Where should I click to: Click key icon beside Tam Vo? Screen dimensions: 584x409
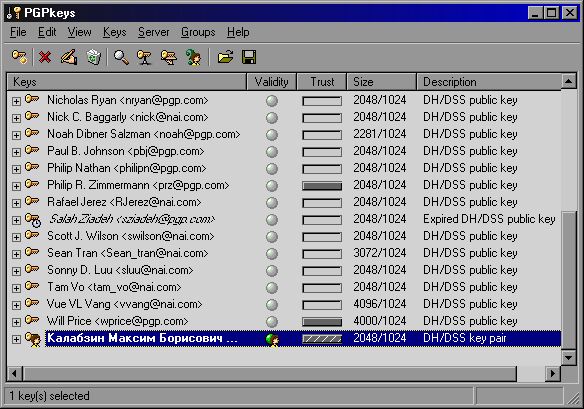pos(32,286)
